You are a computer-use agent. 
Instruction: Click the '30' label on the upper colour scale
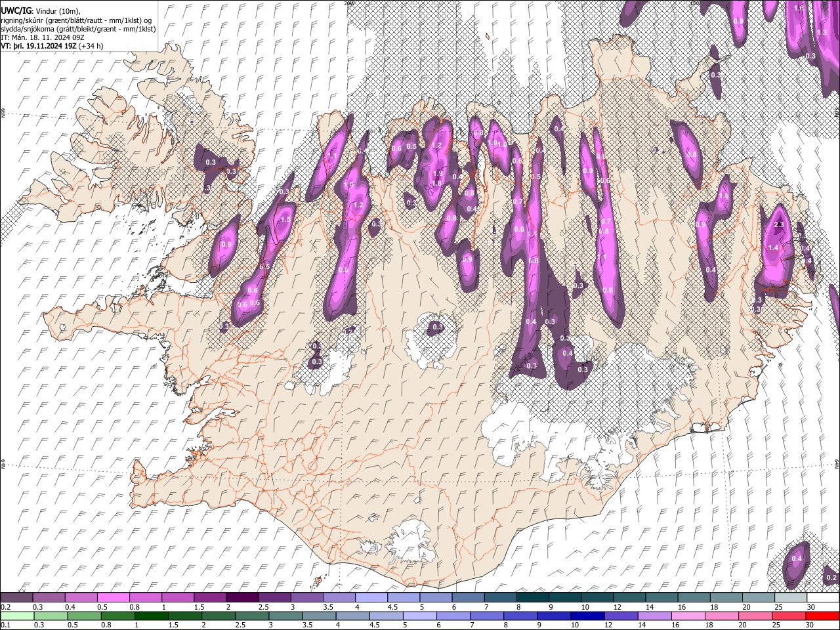coord(811,607)
